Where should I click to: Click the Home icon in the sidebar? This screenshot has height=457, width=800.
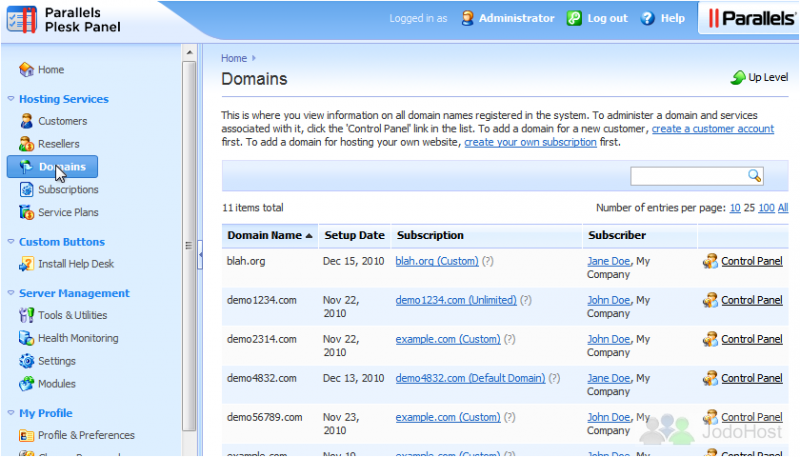point(26,69)
